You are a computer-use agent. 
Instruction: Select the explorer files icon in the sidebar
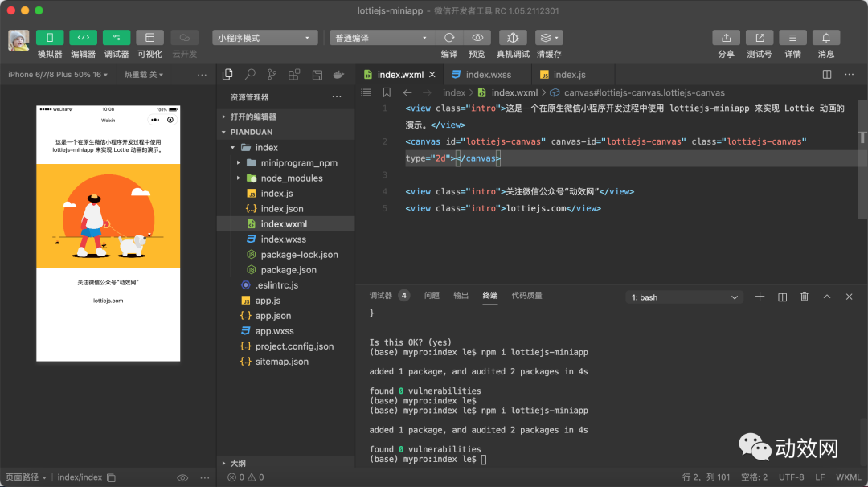pos(227,74)
